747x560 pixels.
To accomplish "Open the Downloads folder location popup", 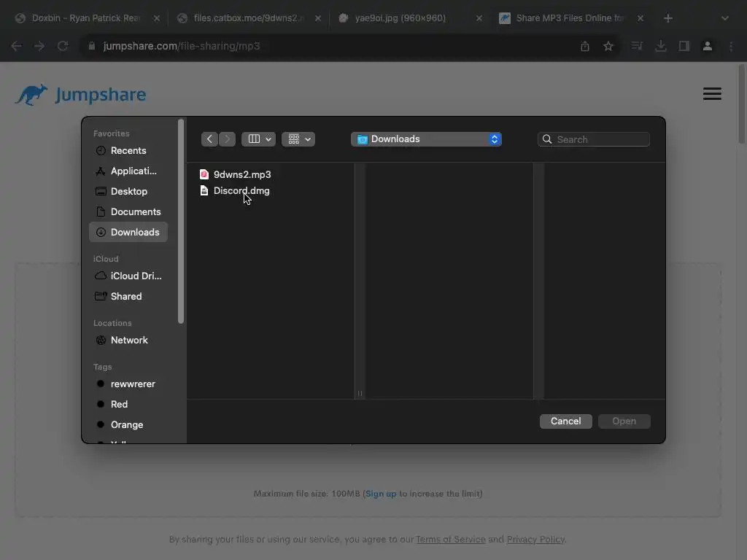I will [x=426, y=139].
